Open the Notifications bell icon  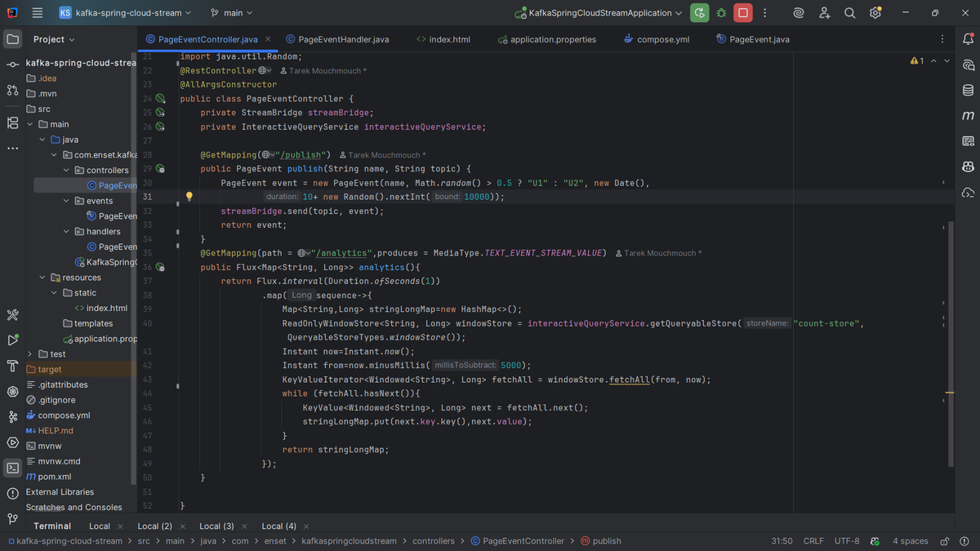click(x=968, y=39)
